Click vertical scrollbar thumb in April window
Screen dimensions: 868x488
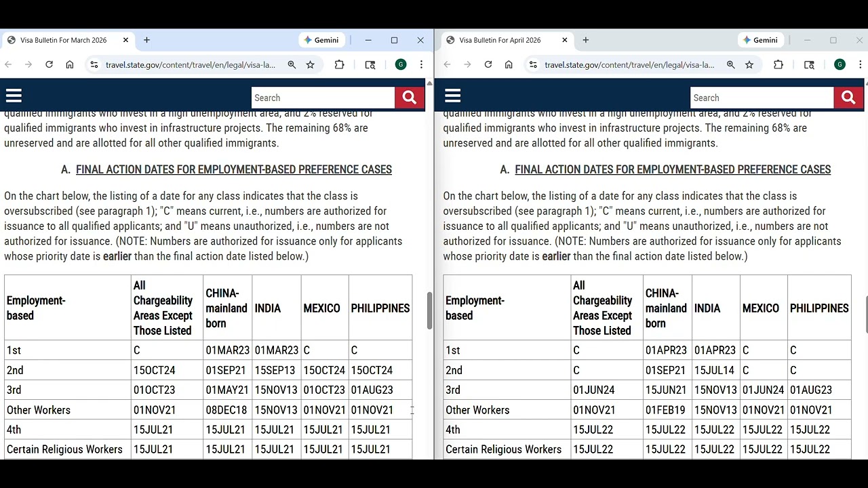(x=865, y=314)
